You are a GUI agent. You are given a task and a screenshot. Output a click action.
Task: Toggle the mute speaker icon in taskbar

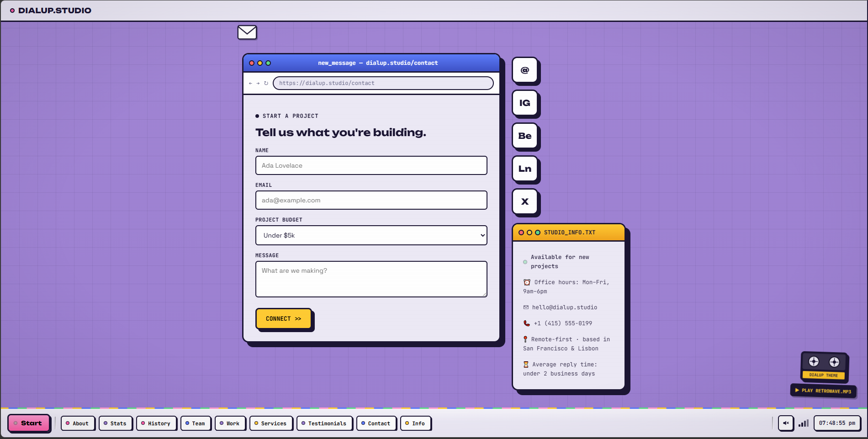[786, 423]
